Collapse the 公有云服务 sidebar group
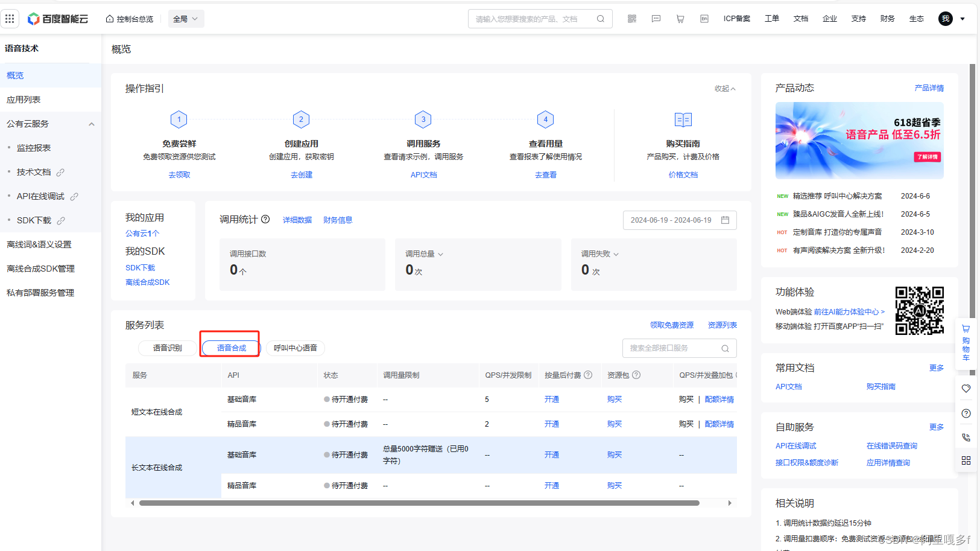 point(92,124)
